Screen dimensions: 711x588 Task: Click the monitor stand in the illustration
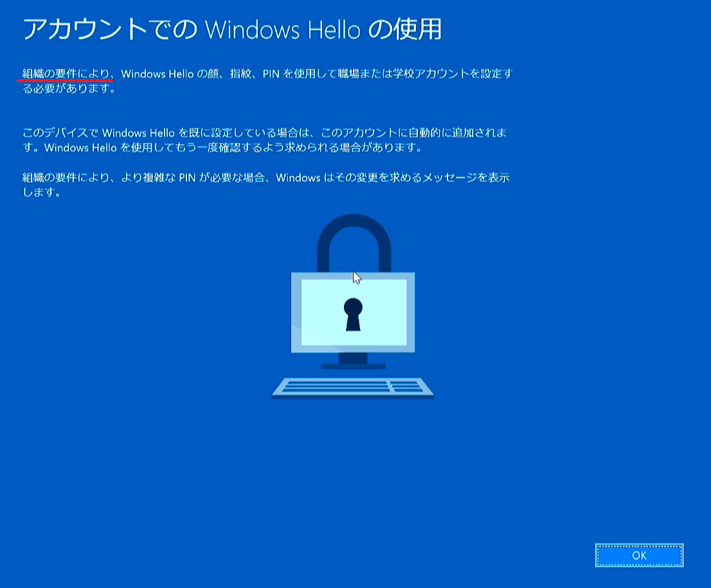[353, 361]
